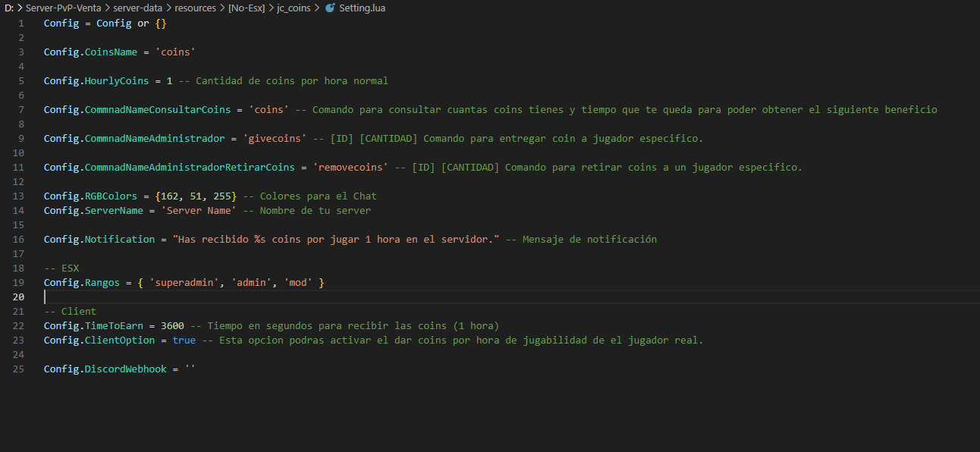Open the resources breadcrumb dropdown
This screenshot has width=980, height=452.
click(x=195, y=8)
